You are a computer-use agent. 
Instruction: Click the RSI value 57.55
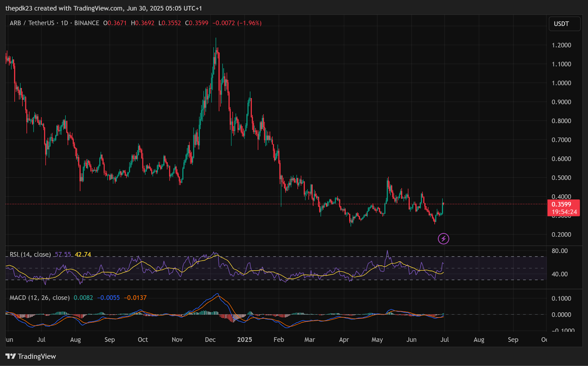63,255
